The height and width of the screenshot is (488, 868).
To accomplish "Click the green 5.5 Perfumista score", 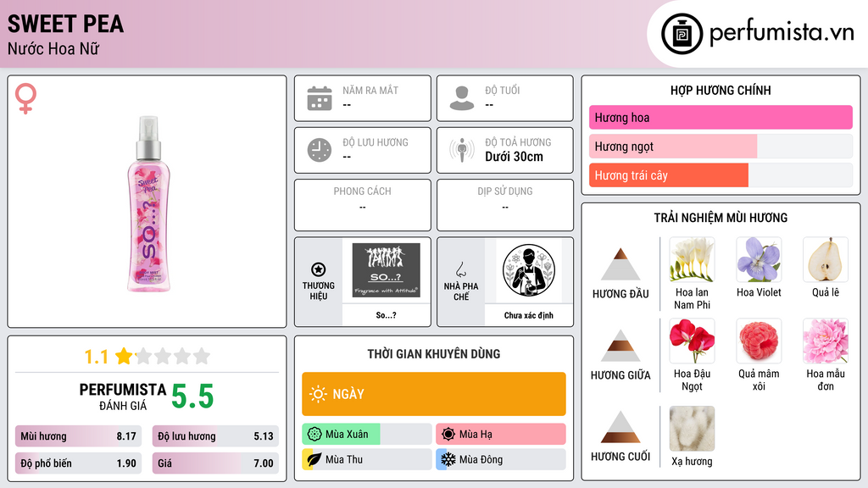I will click(192, 396).
